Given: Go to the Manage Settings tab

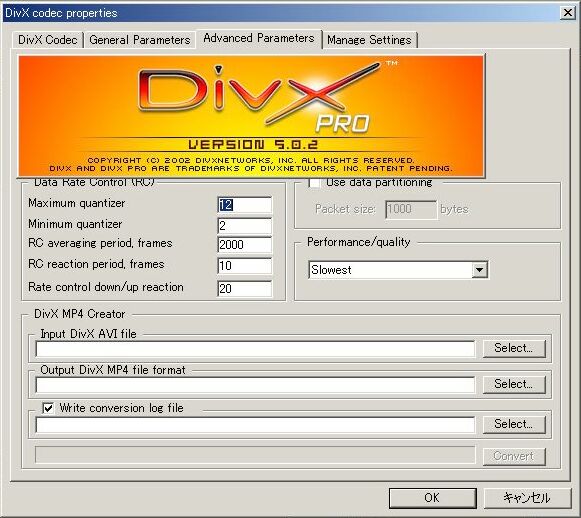Looking at the screenshot, I should coord(369,40).
